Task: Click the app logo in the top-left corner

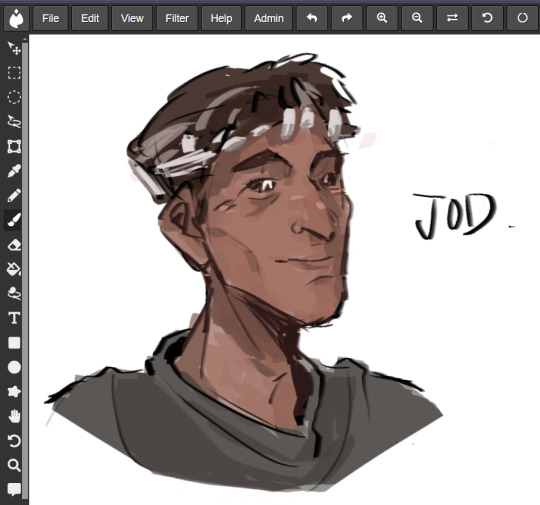Action: tap(16, 18)
